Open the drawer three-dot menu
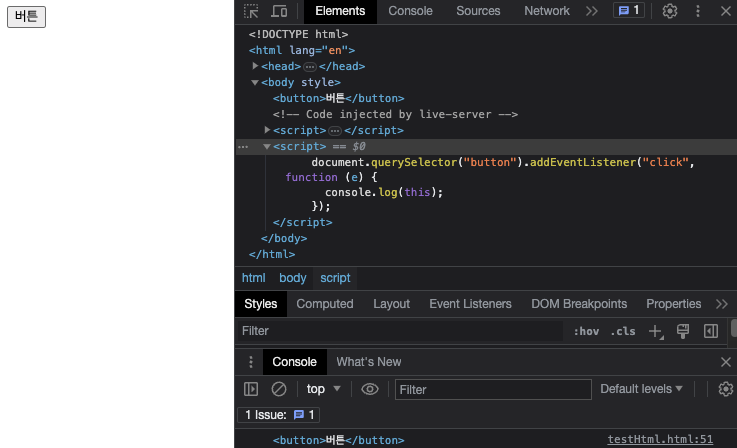The height and width of the screenshot is (448, 737). click(251, 362)
